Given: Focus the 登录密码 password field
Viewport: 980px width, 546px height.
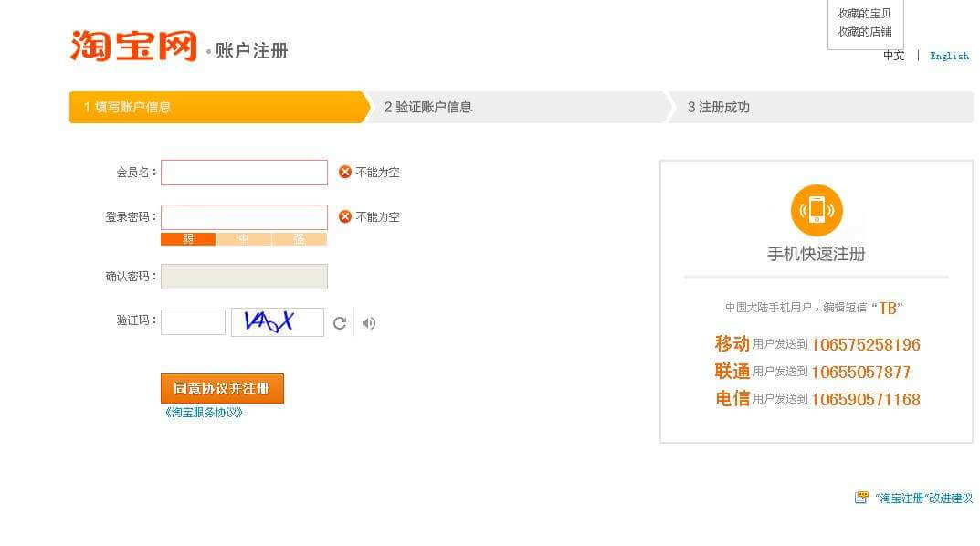Looking at the screenshot, I should [244, 217].
